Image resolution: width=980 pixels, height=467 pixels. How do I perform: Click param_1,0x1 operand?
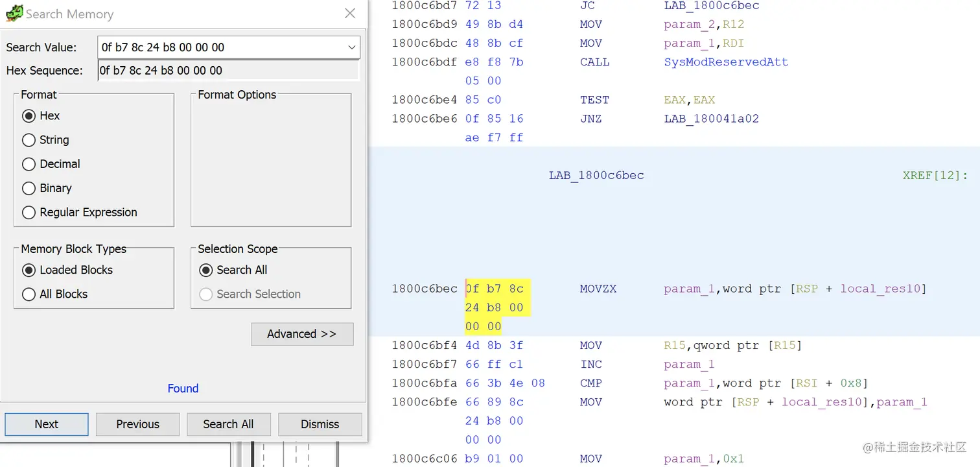click(704, 459)
